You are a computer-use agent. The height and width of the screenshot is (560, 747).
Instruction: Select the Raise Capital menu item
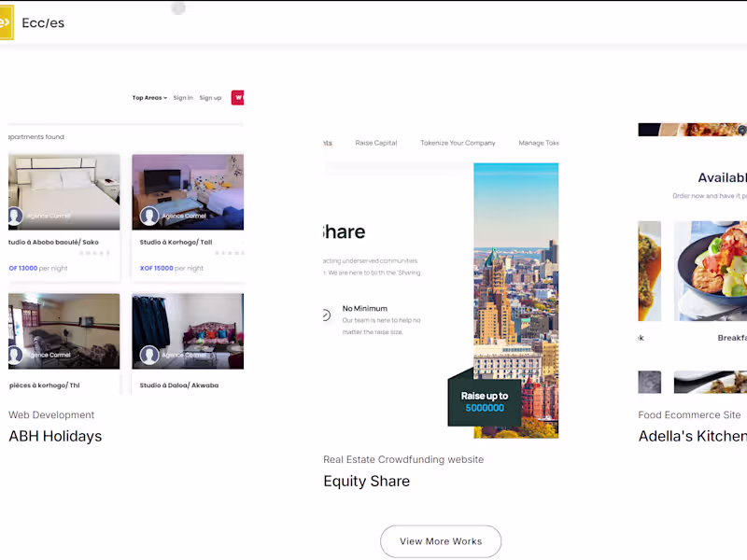376,143
